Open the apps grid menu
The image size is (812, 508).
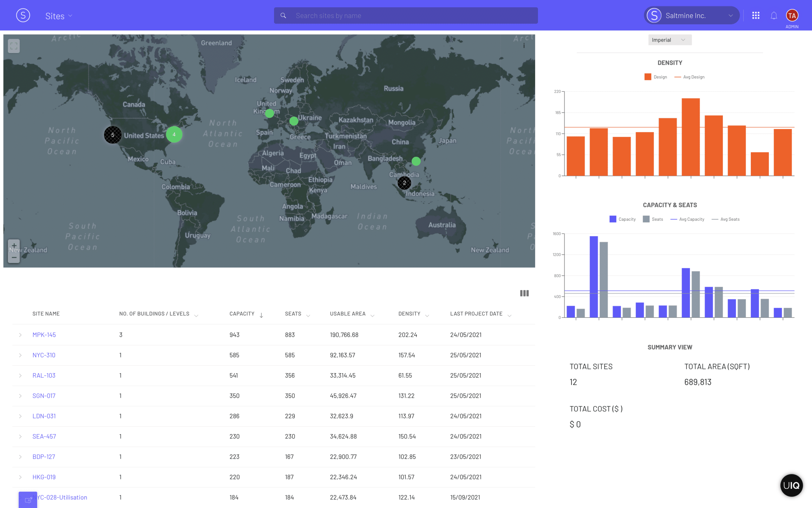(x=756, y=16)
